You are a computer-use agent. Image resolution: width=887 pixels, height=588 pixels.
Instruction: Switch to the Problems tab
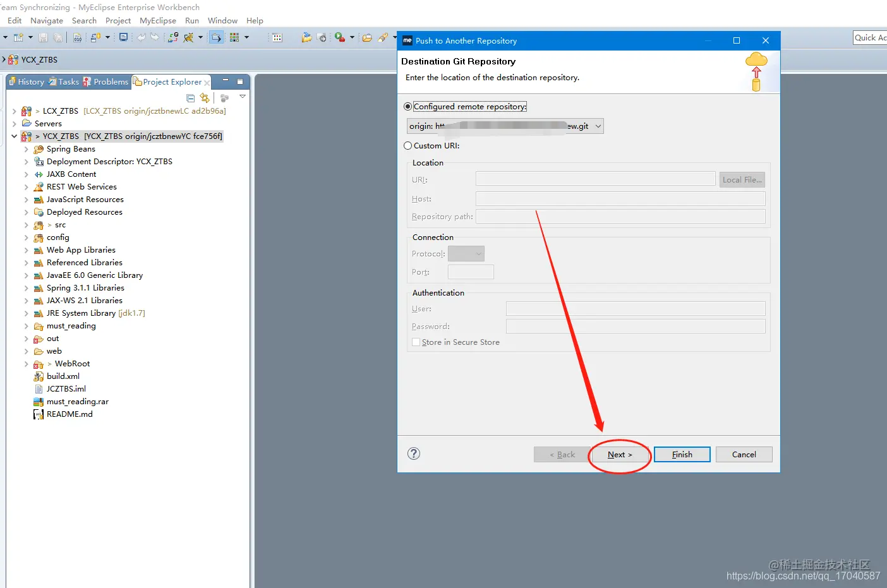click(x=106, y=81)
